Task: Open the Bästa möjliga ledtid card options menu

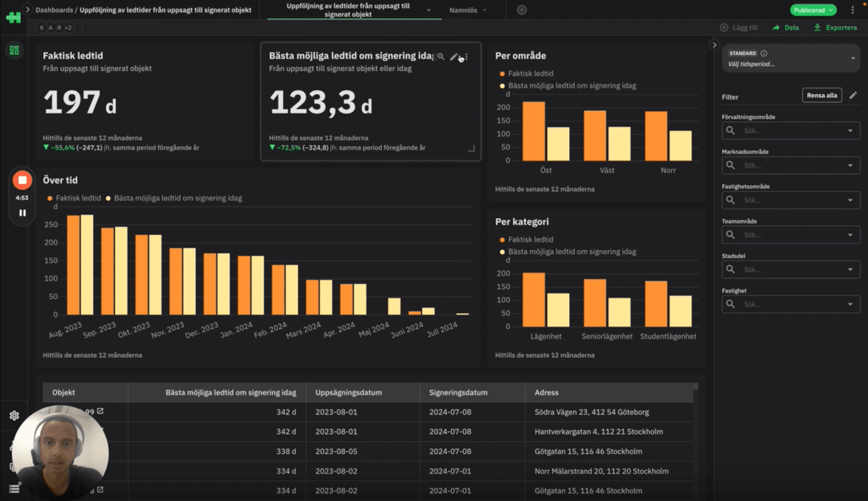Action: pyautogui.click(x=467, y=57)
